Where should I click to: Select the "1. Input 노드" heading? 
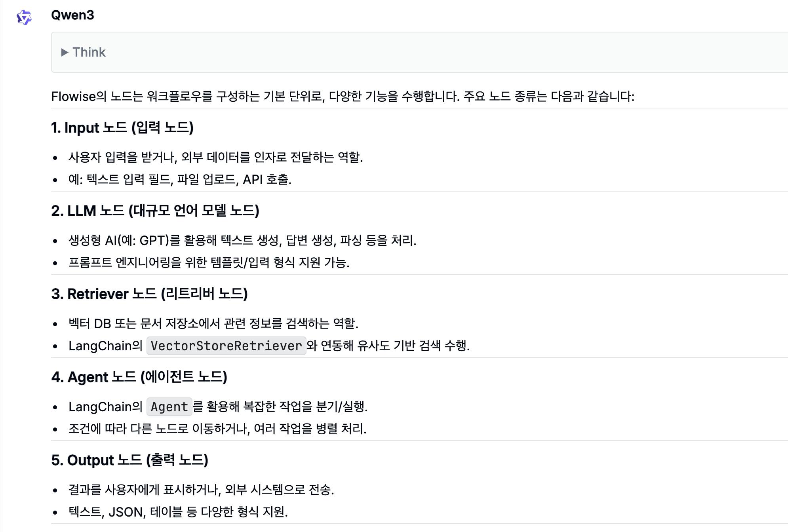pyautogui.click(x=122, y=128)
